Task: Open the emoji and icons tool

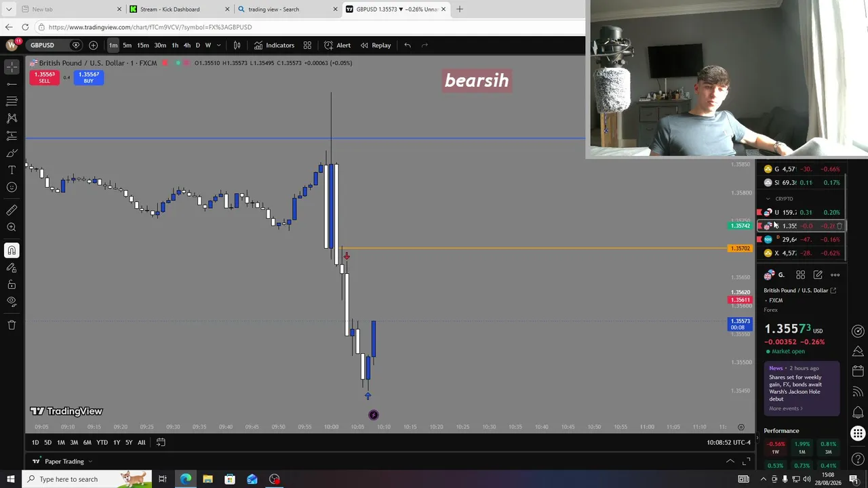Action: pos(12,187)
